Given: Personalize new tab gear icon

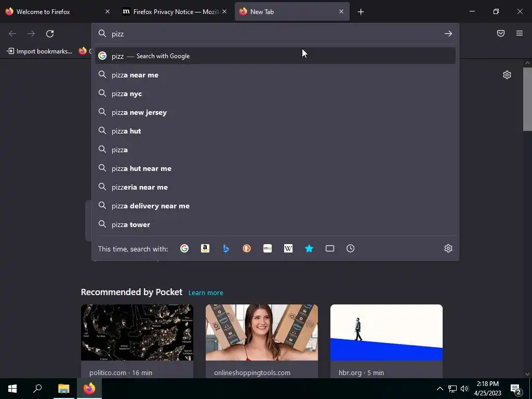Looking at the screenshot, I should click(x=507, y=75).
